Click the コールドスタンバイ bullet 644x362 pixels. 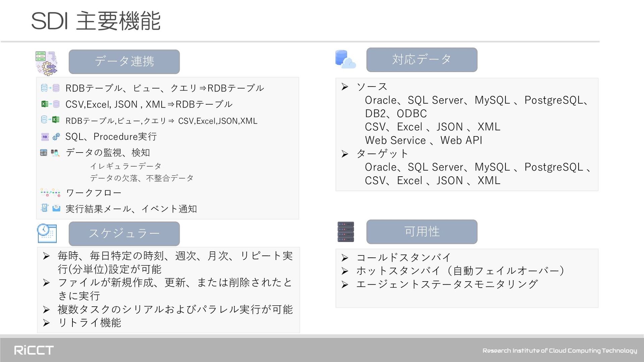coord(404,257)
